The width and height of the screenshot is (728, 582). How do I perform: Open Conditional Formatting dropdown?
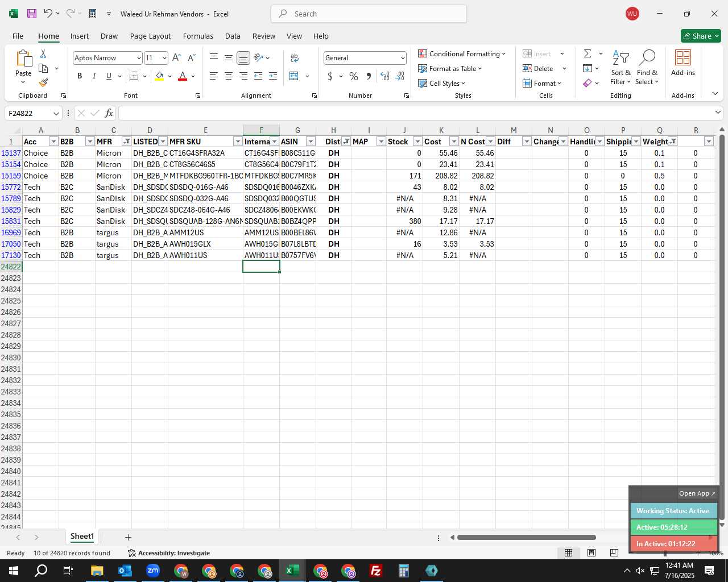pos(462,53)
